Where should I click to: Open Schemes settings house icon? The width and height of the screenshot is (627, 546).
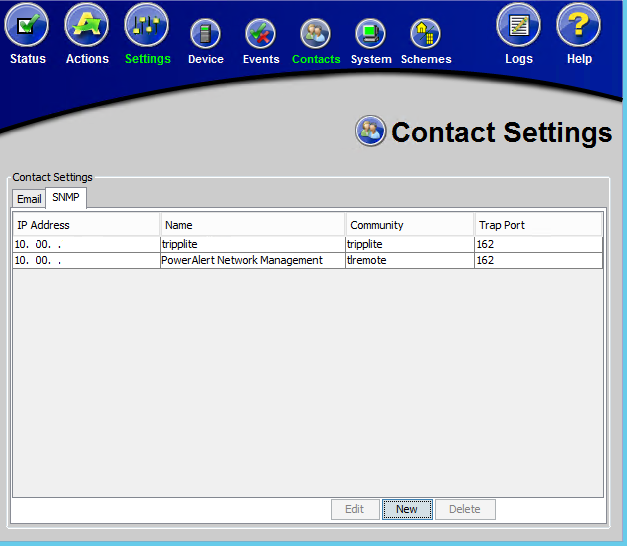pos(425,34)
